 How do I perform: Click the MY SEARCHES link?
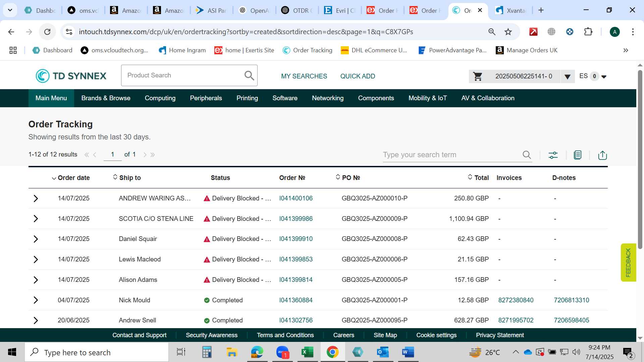pos(304,76)
